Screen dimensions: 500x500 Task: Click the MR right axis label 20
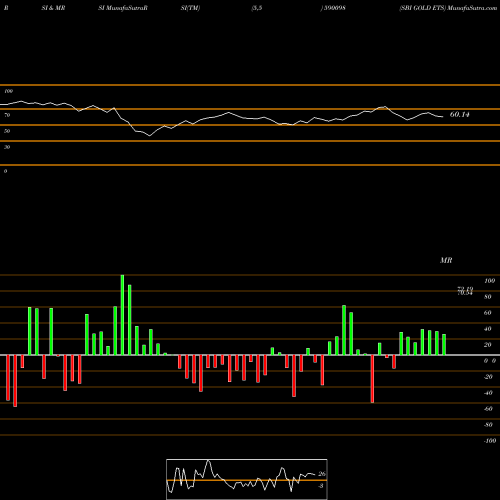coord(488,345)
